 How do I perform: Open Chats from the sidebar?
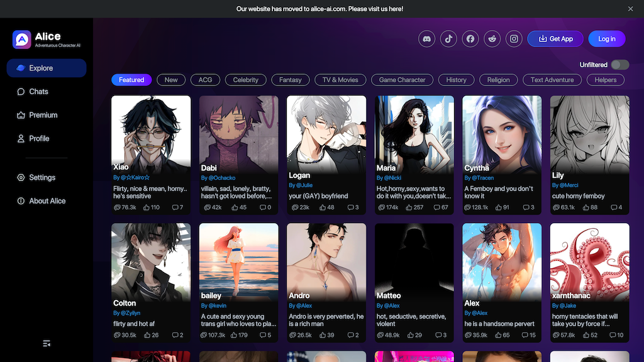[38, 92]
